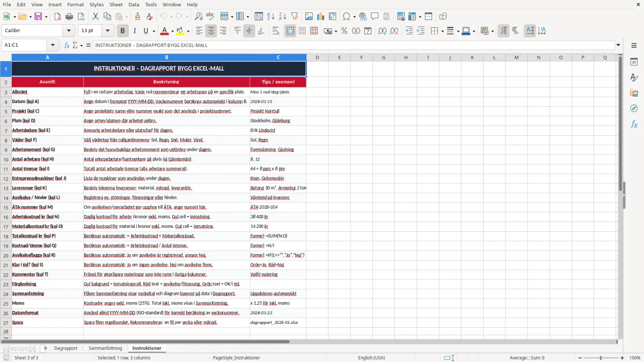Insert a comment with the speech bubble icon

(375, 17)
